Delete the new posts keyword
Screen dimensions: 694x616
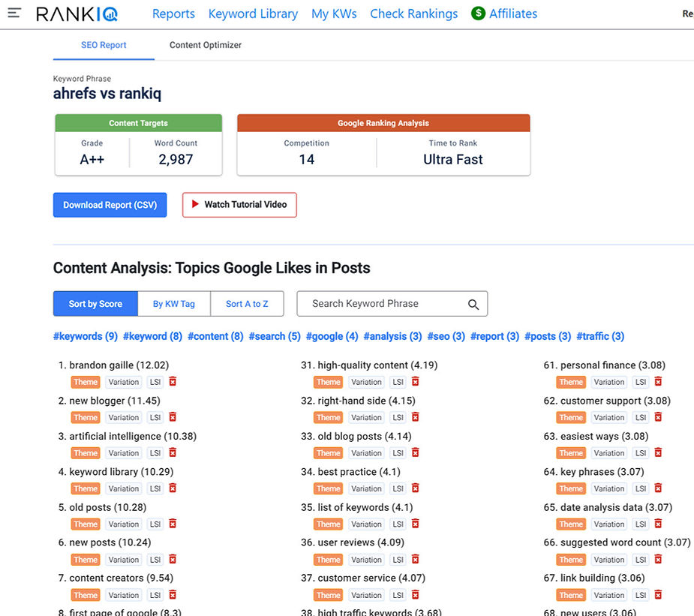tap(173, 559)
